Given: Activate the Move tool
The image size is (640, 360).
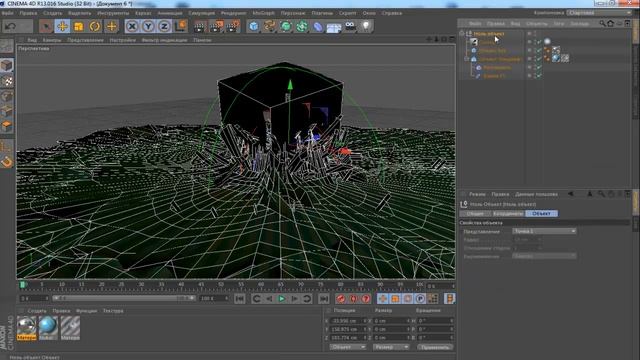Looking at the screenshot, I should click(62, 26).
